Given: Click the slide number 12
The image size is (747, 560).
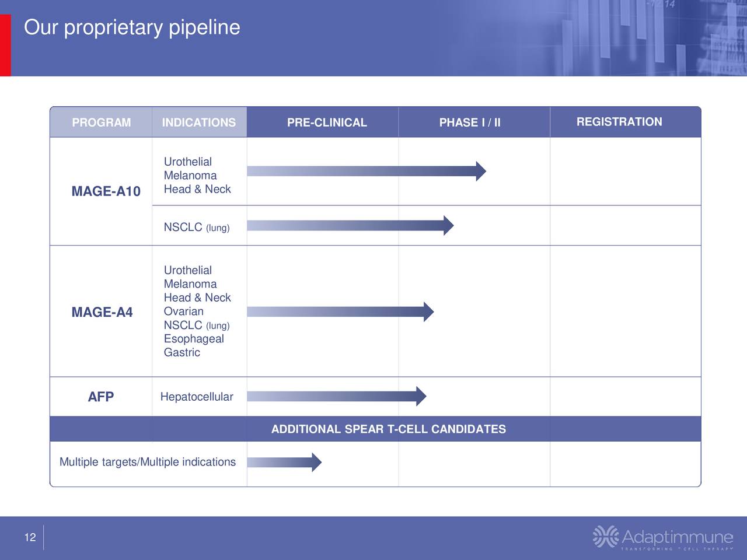Looking at the screenshot, I should pos(30,537).
